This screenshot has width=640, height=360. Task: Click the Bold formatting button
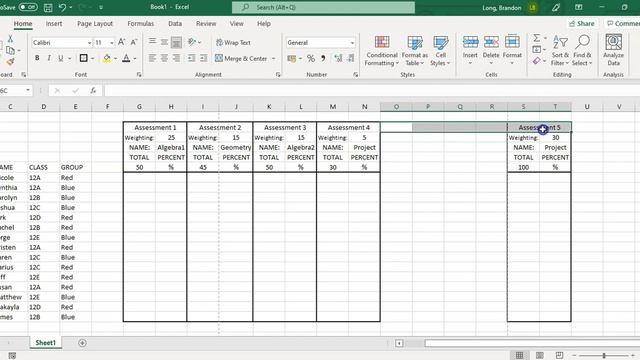tap(37, 58)
